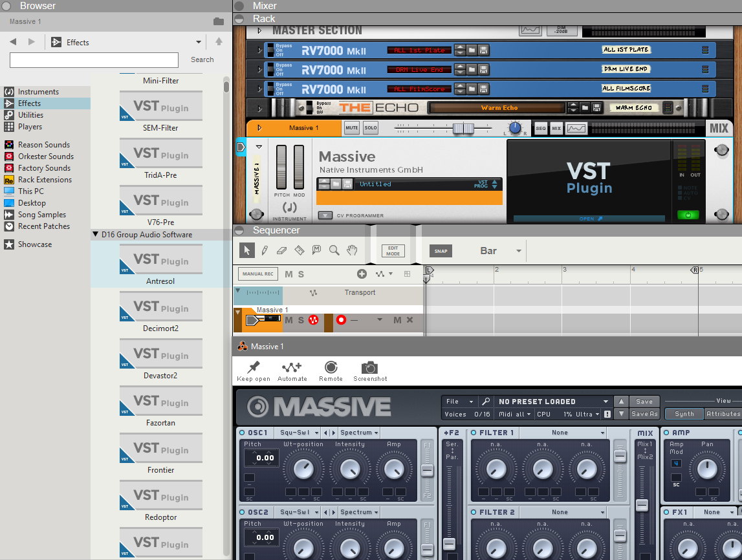The width and height of the screenshot is (742, 560).
Task: Collapse the D16 Group Audio Software group
Action: (96, 235)
